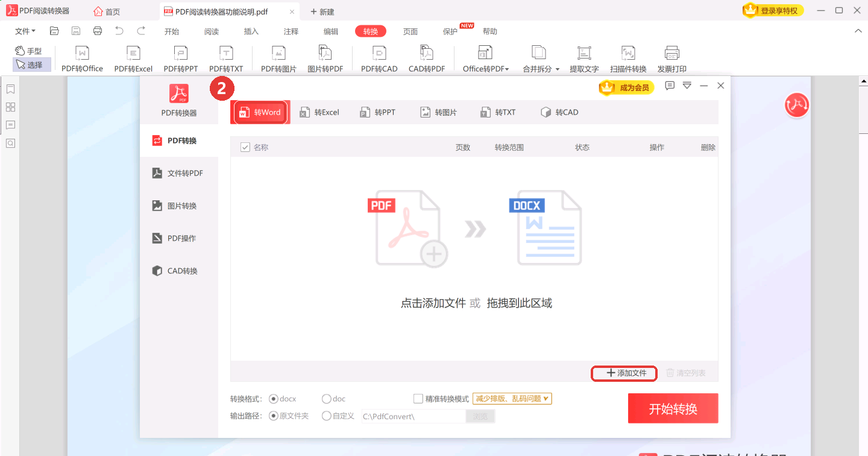This screenshot has height=456, width=868.
Task: Choose the PDF转PPT toolbar icon
Action: 181,59
